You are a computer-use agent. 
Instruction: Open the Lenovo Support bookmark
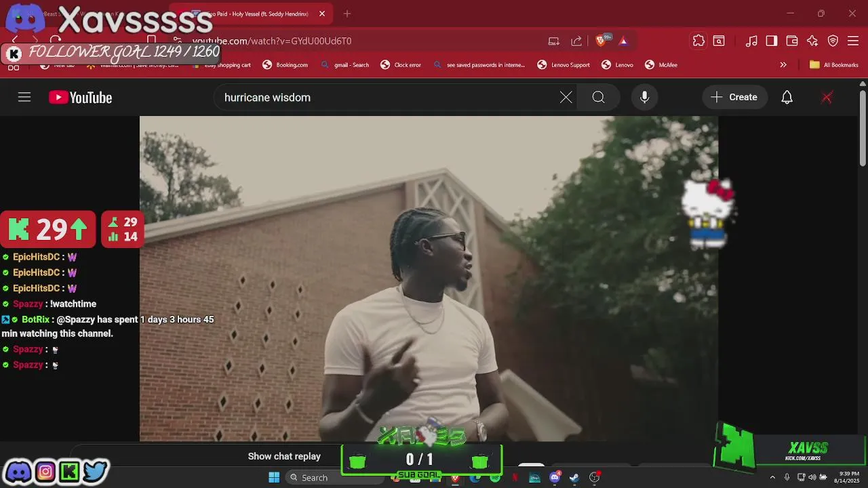pyautogui.click(x=564, y=65)
